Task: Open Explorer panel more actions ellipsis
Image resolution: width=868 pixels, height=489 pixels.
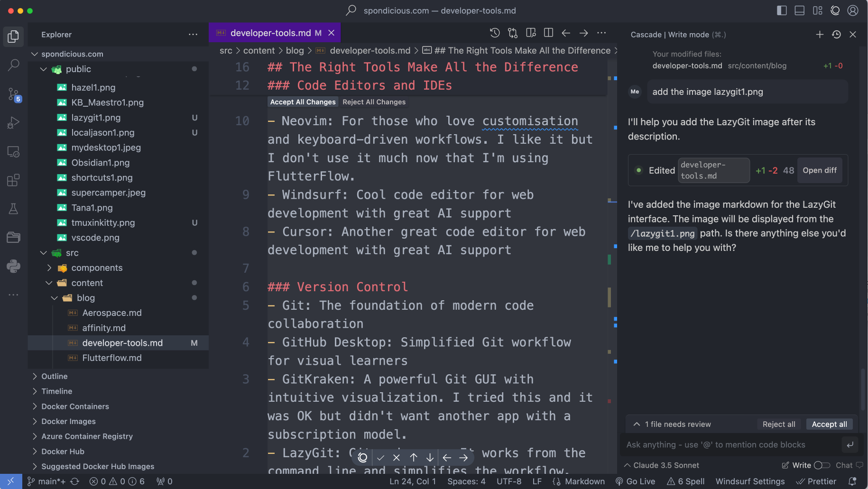Action: tap(193, 35)
